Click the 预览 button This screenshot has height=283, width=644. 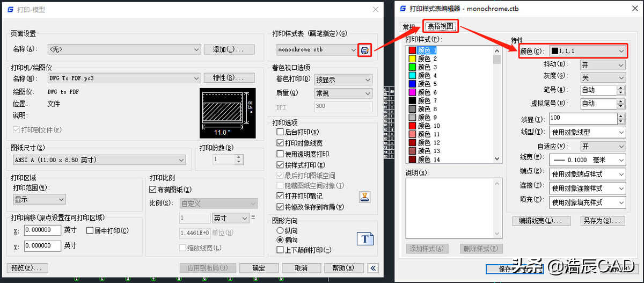(x=28, y=268)
